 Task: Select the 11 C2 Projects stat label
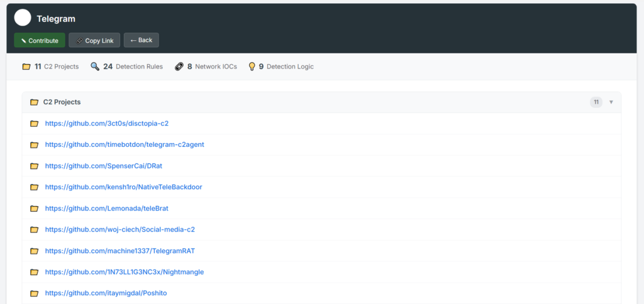click(x=56, y=67)
